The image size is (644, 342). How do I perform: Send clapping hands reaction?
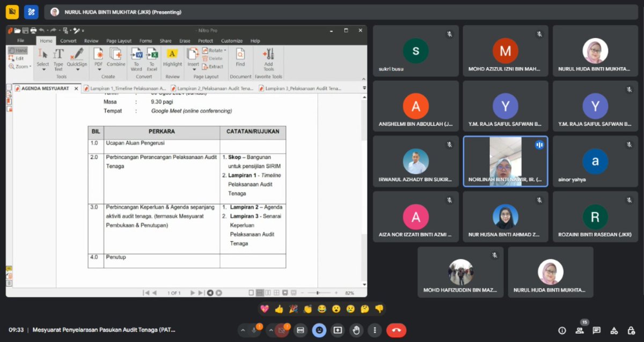[308, 309]
